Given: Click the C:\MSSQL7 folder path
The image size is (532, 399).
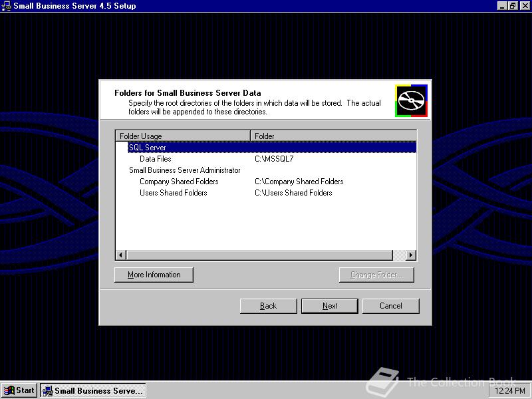Looking at the screenshot, I should pyautogui.click(x=274, y=159).
